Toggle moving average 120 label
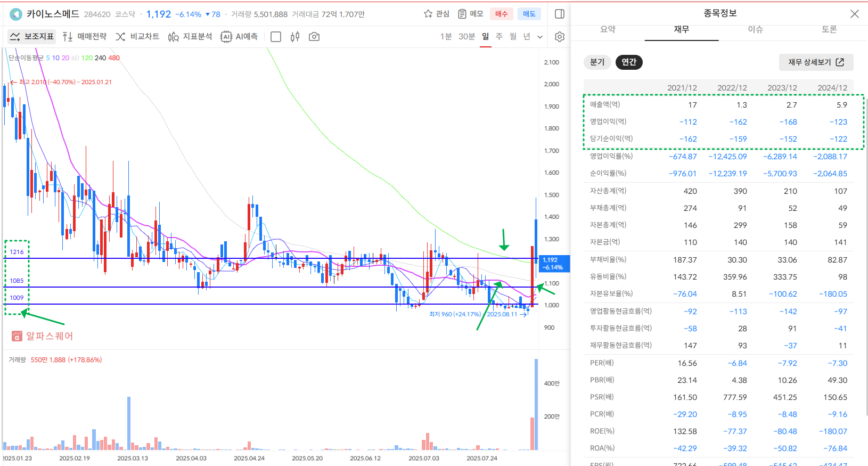The width and height of the screenshot is (868, 466). (87, 58)
